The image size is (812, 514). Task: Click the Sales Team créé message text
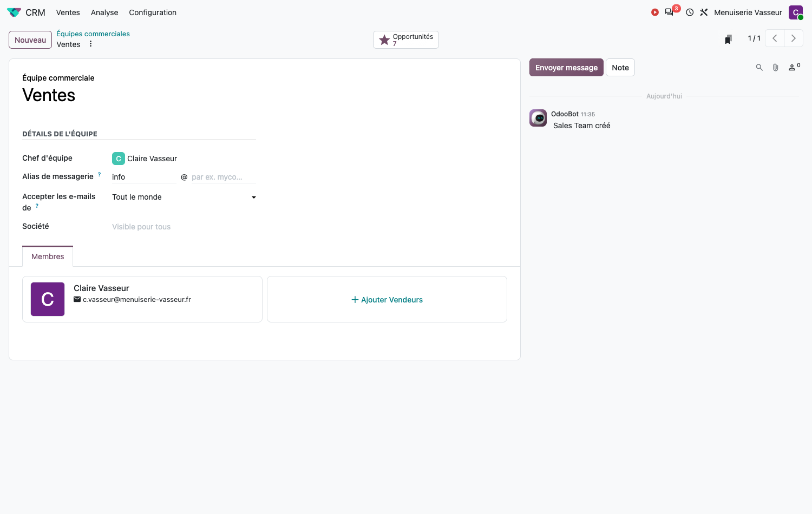(x=582, y=126)
